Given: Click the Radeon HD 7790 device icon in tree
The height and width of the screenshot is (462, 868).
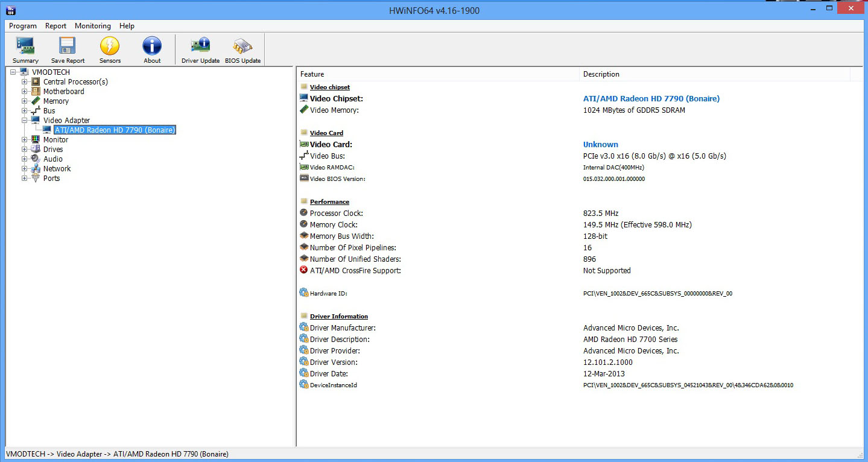Looking at the screenshot, I should click(x=47, y=130).
